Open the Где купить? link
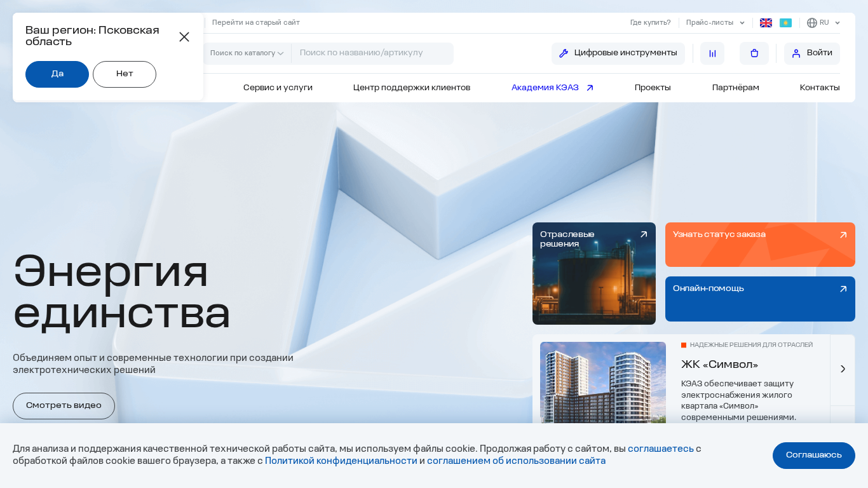Screen dimensions: 868x488 651,23
